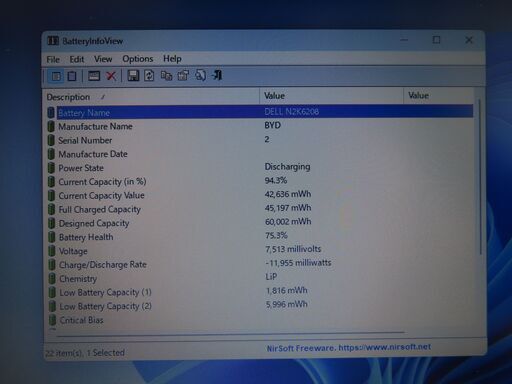Open the Help menu

[x=172, y=59]
